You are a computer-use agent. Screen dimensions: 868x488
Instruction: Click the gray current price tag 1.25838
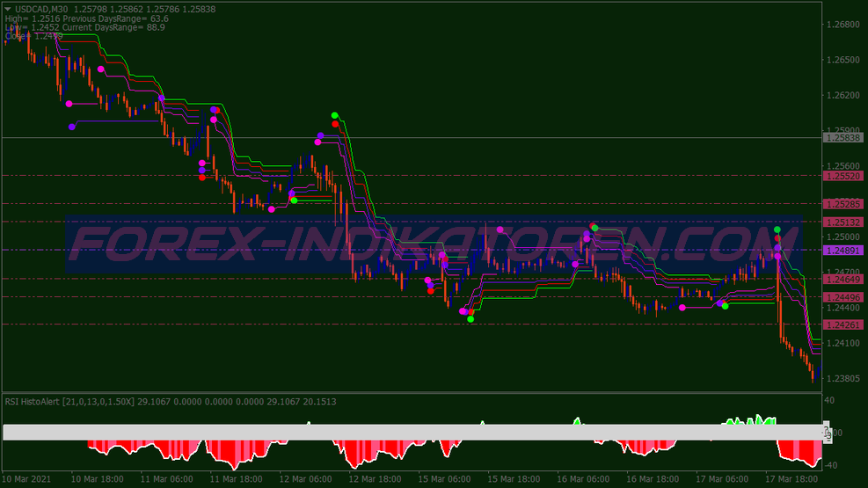point(843,138)
